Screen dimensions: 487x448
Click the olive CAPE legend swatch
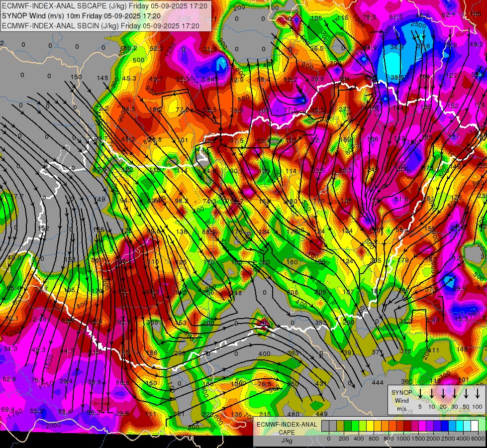tap(340, 426)
